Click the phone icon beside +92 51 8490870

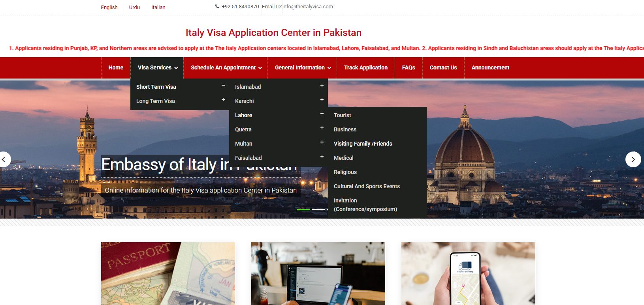click(x=217, y=6)
